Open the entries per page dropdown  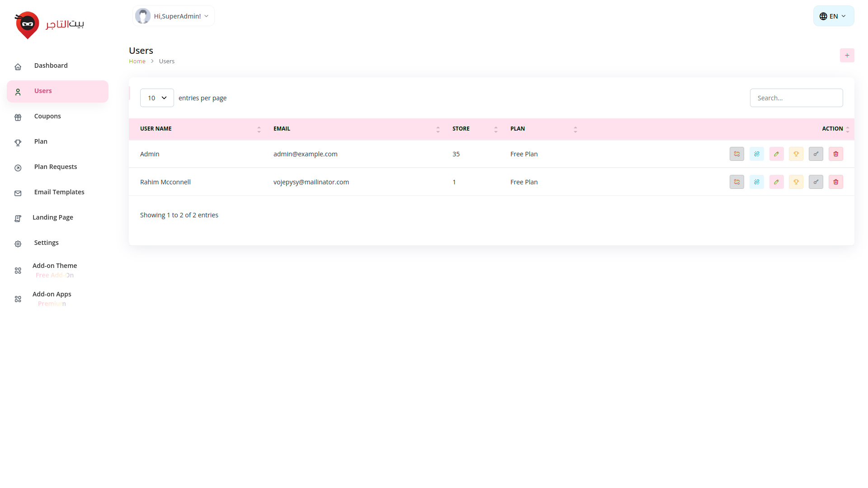157,98
